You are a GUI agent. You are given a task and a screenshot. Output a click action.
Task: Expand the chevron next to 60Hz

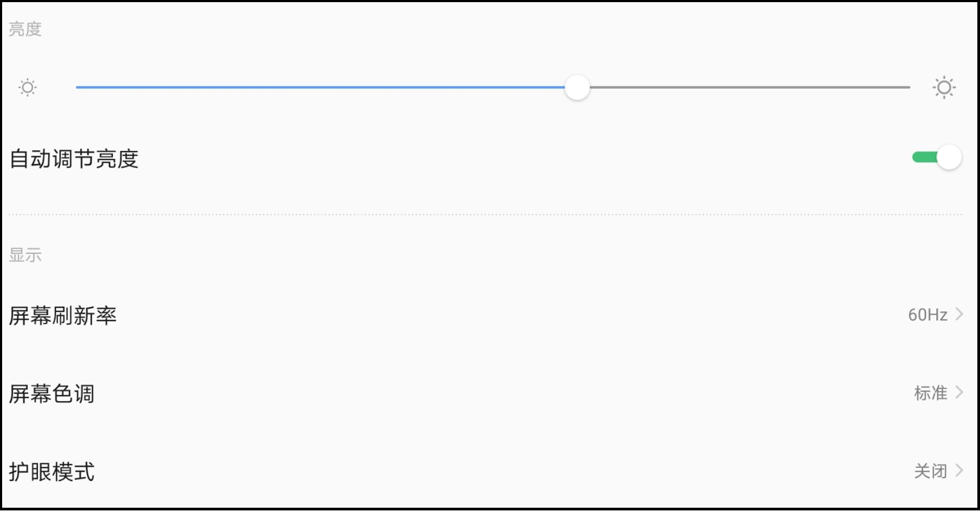click(959, 314)
